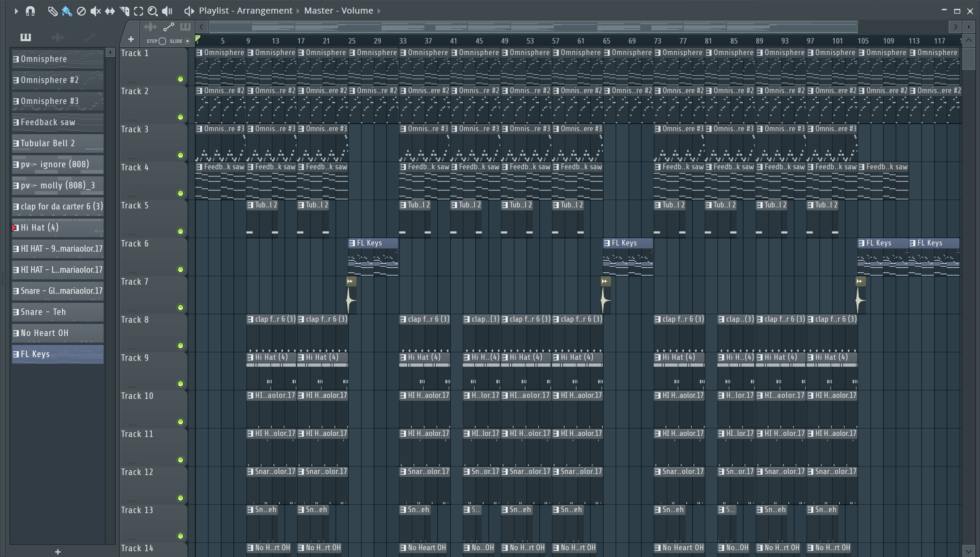Toggle pattern clip focus piano icon
Screen dimensions: 980x557
click(x=185, y=27)
